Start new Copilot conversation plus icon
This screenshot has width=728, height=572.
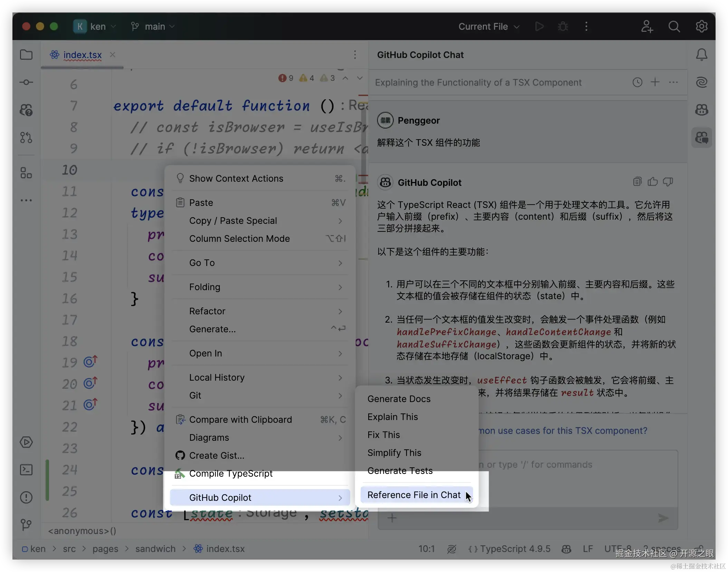point(655,82)
